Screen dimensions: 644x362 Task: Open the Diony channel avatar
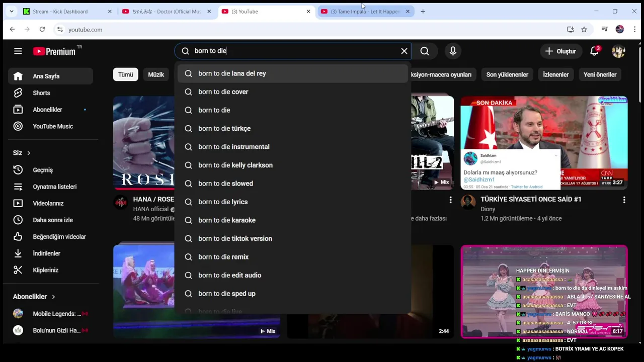pyautogui.click(x=468, y=202)
